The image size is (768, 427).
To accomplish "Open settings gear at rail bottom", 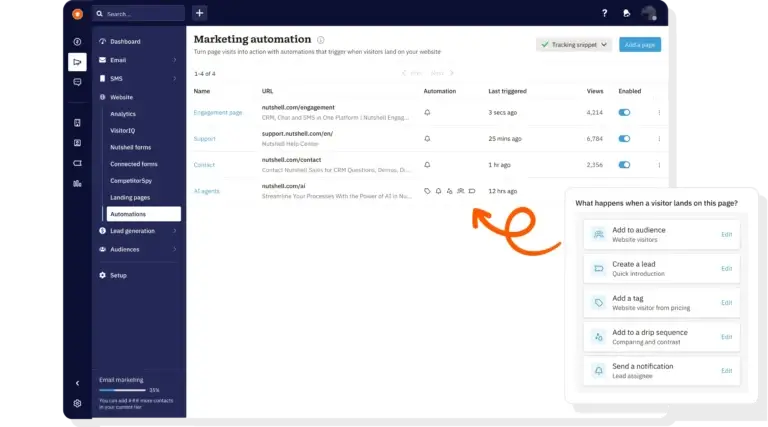I will coord(77,403).
